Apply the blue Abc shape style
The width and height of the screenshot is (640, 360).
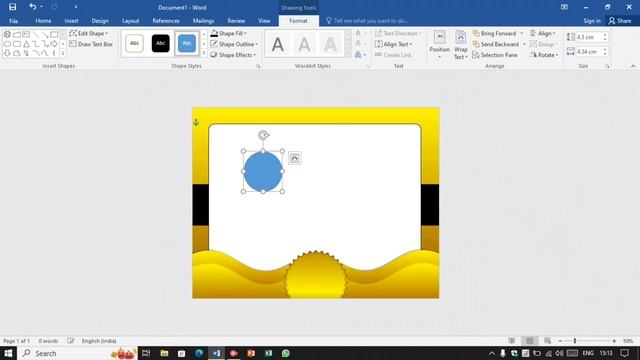[187, 43]
